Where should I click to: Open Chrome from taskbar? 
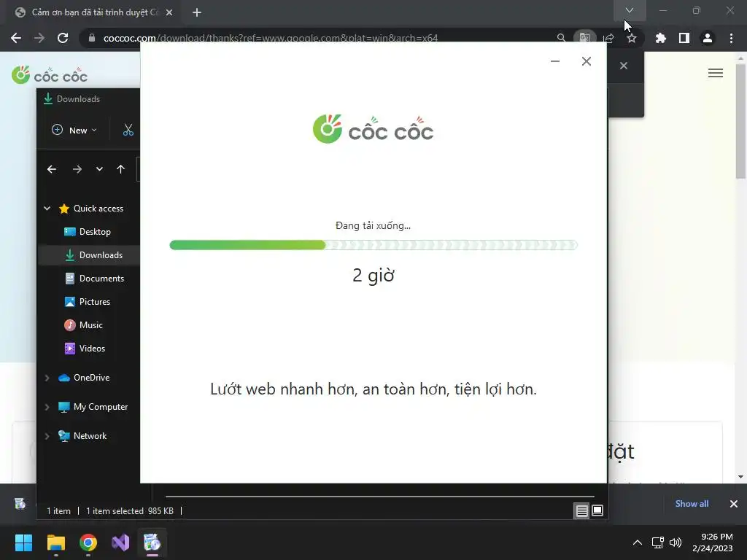click(88, 542)
